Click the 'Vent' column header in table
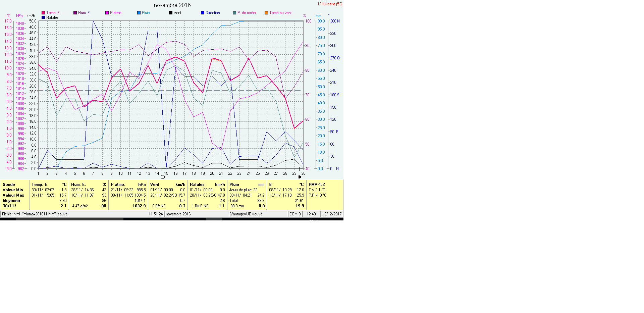 (155, 185)
